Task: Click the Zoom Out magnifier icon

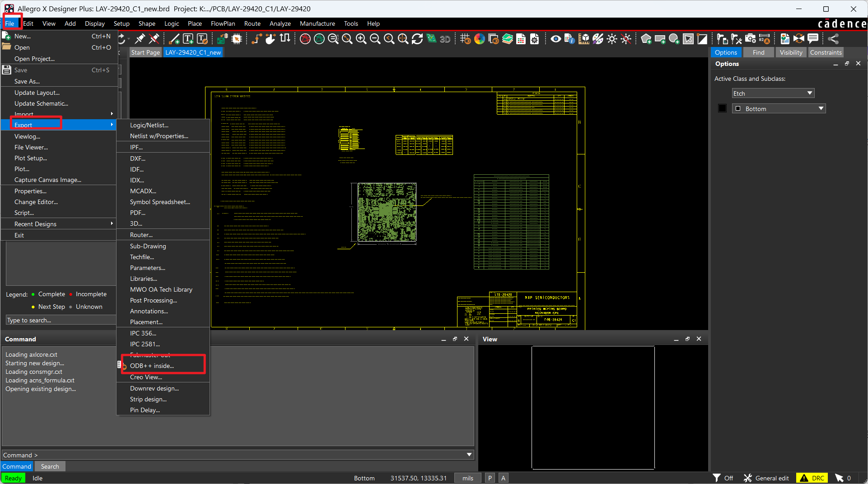Action: click(x=375, y=39)
